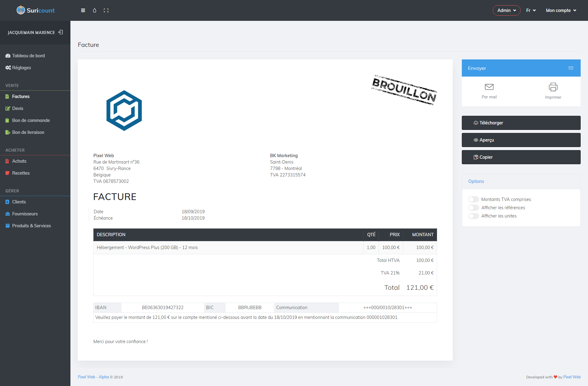Click the Réglages gears icon
Screen dimensions: 588x386
pos(8,68)
